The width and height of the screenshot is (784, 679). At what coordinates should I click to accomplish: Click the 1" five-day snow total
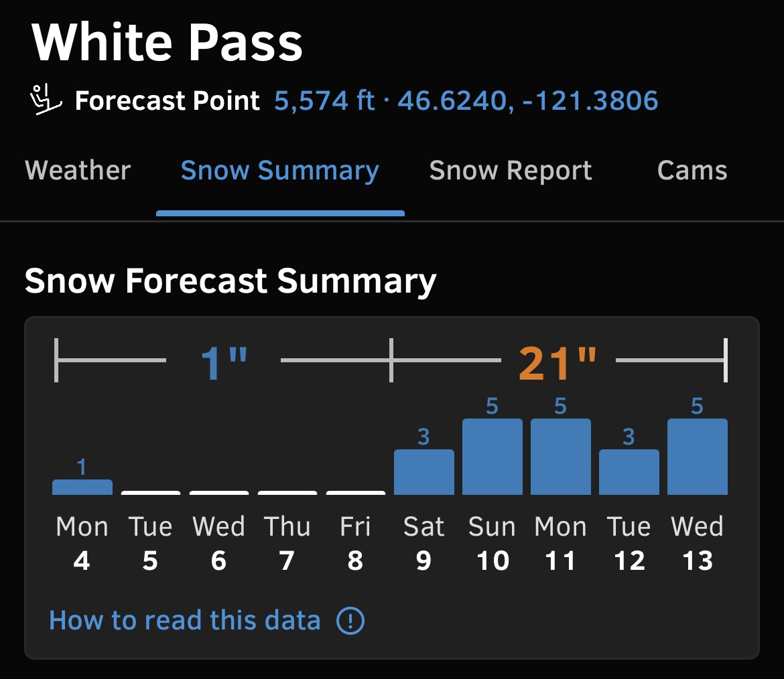pos(224,363)
